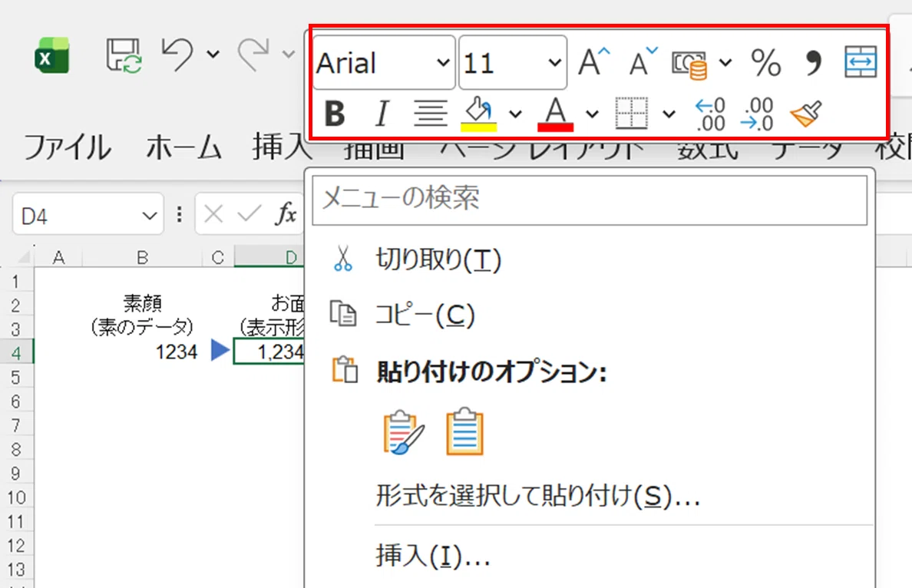Click the メニューの検索 search field
Viewport: 912px width, 588px height.
tap(590, 199)
